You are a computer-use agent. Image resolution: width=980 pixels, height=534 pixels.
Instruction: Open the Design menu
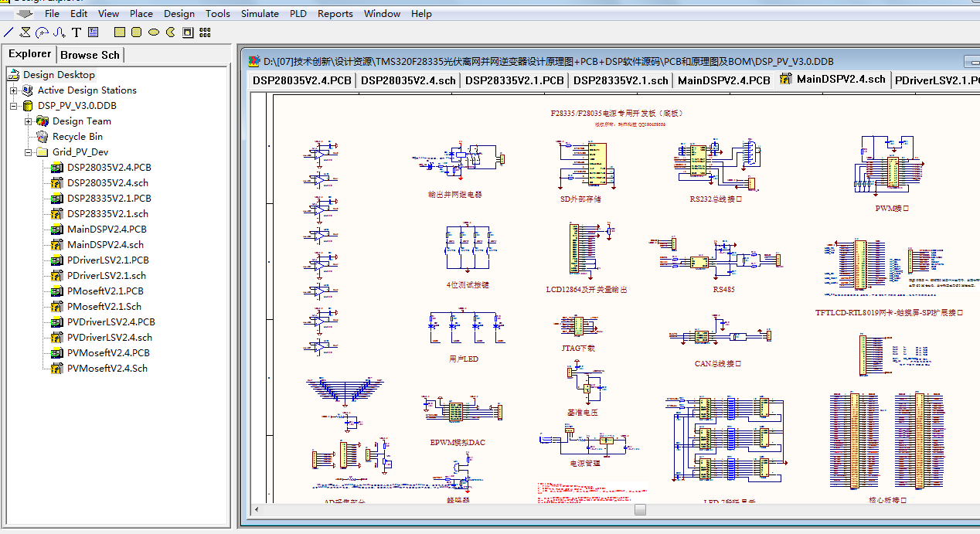point(179,14)
